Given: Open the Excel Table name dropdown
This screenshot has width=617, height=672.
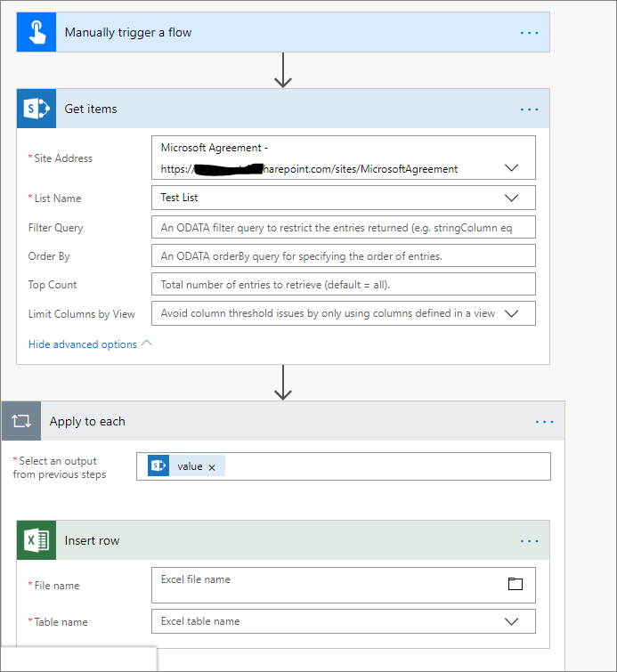Looking at the screenshot, I should [x=512, y=621].
